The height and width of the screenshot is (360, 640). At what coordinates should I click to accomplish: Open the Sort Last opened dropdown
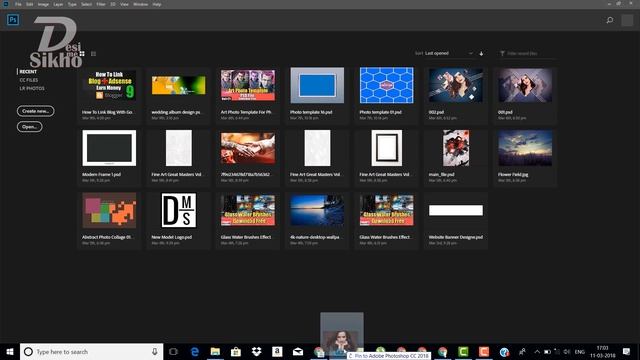[449, 53]
